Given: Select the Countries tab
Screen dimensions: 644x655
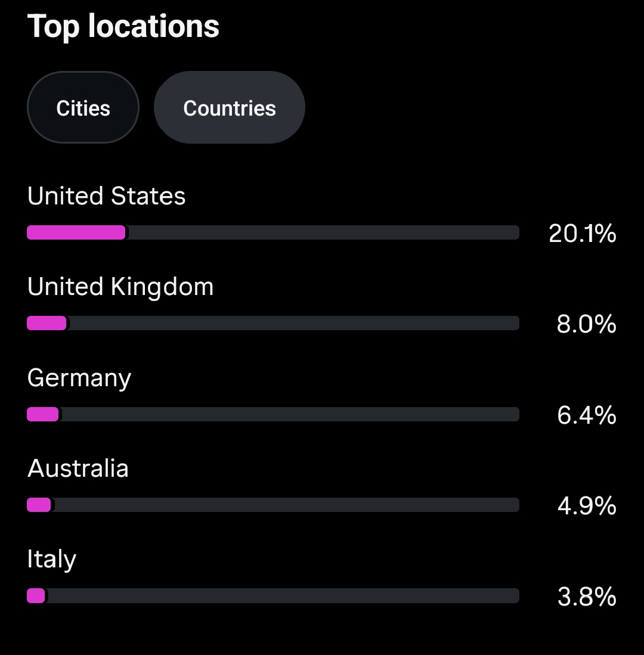Looking at the screenshot, I should (230, 108).
